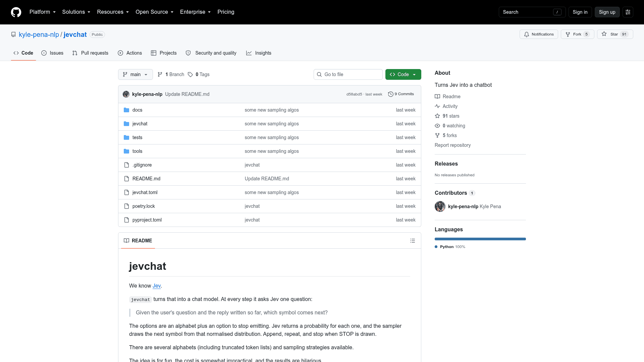Click the tag icon beside 0 Tags

tap(190, 74)
